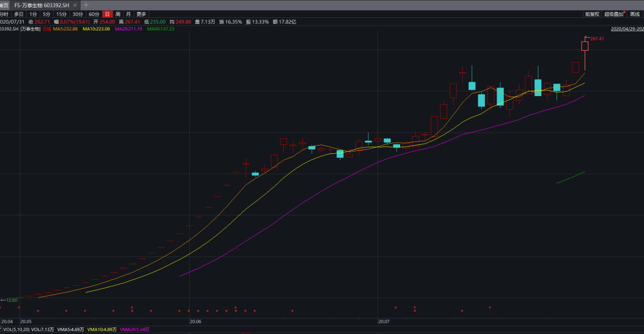Screen dimensions: 644x334
Task: Open the 前复权 adjustment dropdown
Action: 592,14
